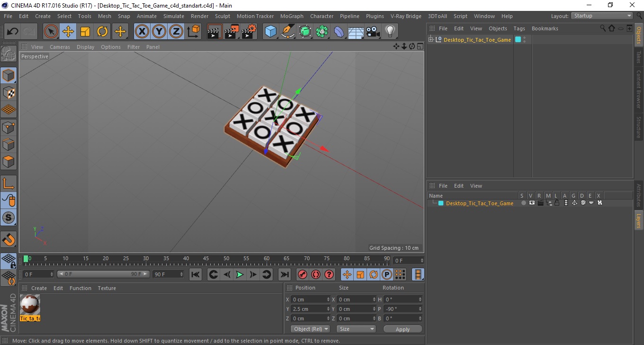
Task: Switch to Edges mode
Action: click(x=9, y=144)
